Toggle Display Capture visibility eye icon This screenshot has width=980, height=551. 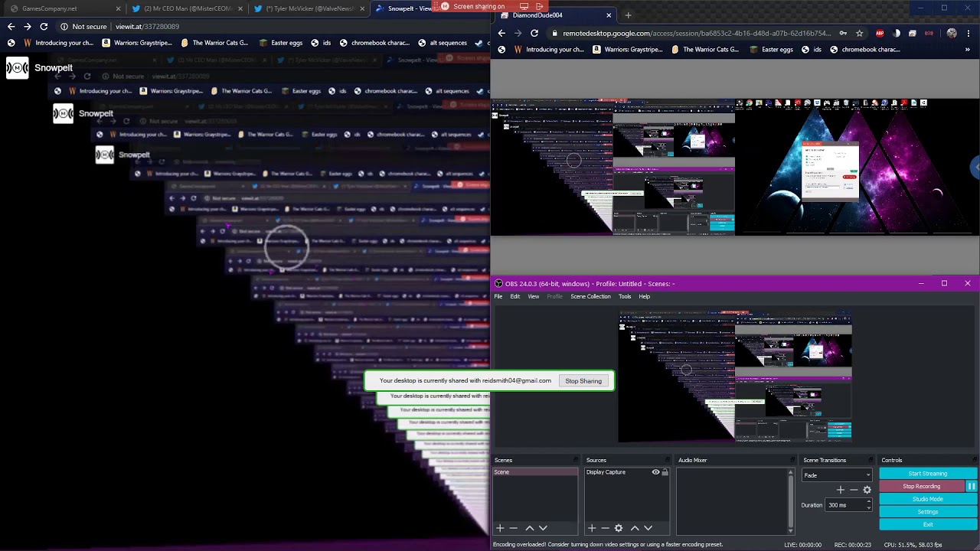point(655,472)
